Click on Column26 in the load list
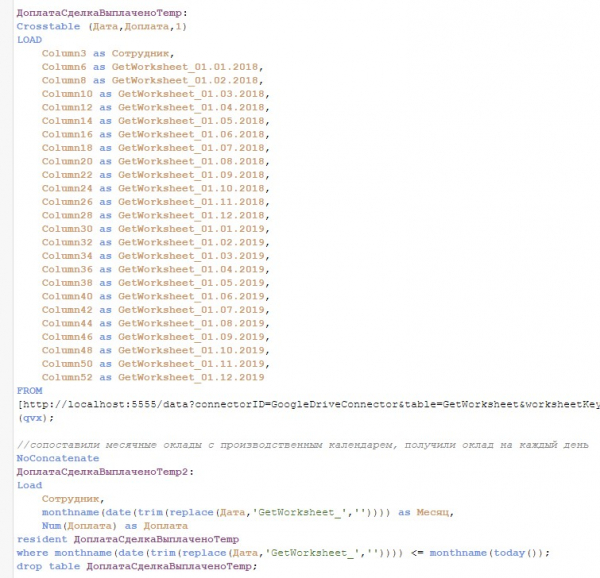 click(67, 201)
